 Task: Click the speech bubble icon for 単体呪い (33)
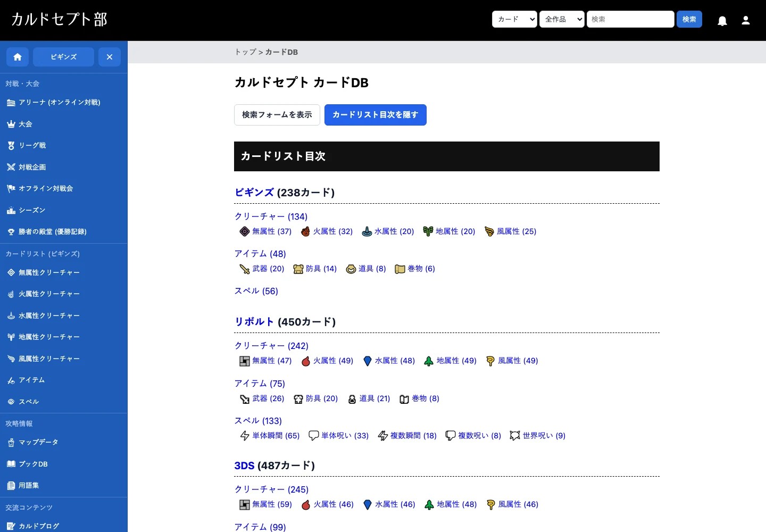[x=314, y=436]
